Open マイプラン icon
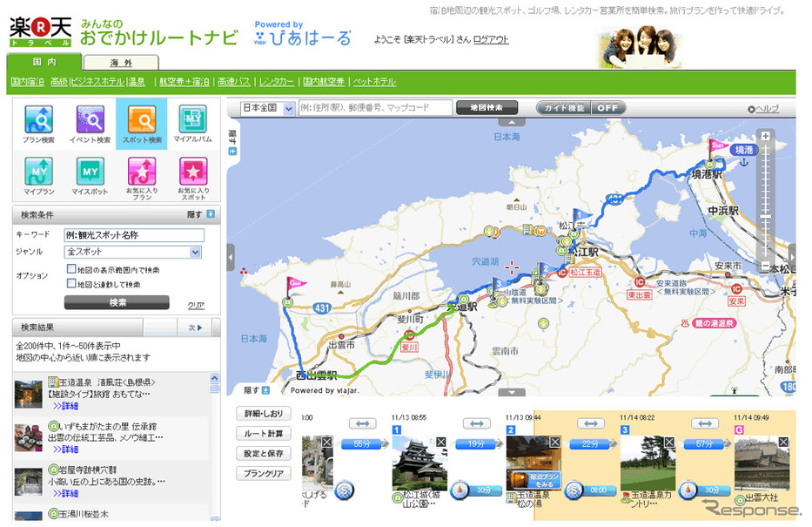Screen dimensions: 812x527 click(x=39, y=176)
